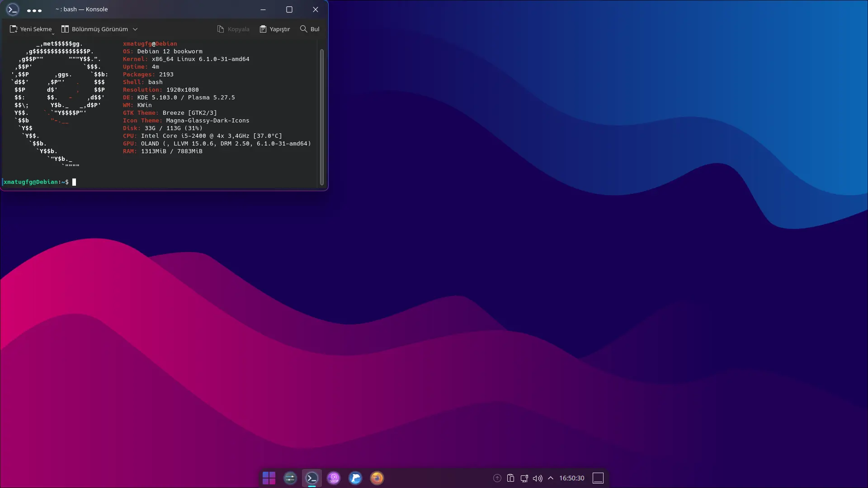The height and width of the screenshot is (488, 868).
Task: Click the Kopyala copy button
Action: [233, 29]
